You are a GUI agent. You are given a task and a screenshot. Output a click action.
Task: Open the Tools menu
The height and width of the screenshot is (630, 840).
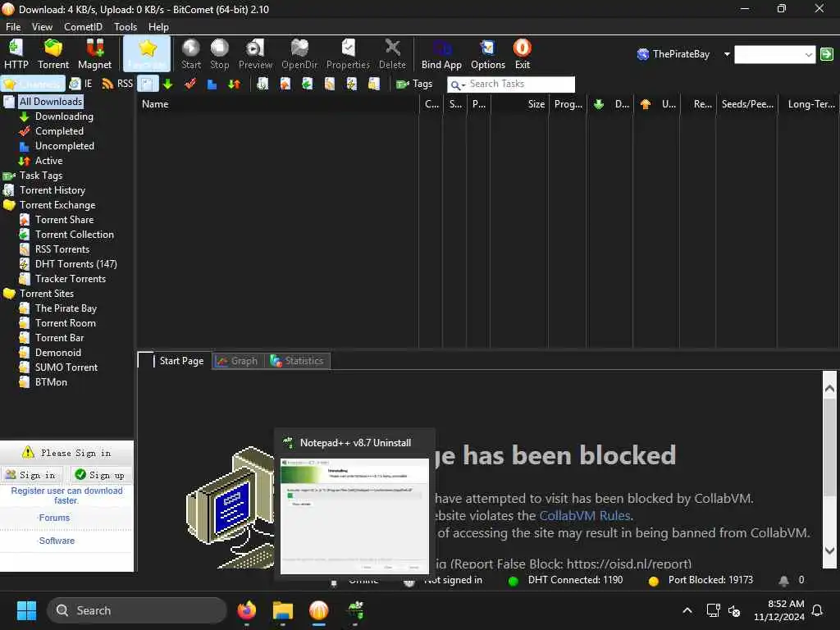pyautogui.click(x=126, y=26)
